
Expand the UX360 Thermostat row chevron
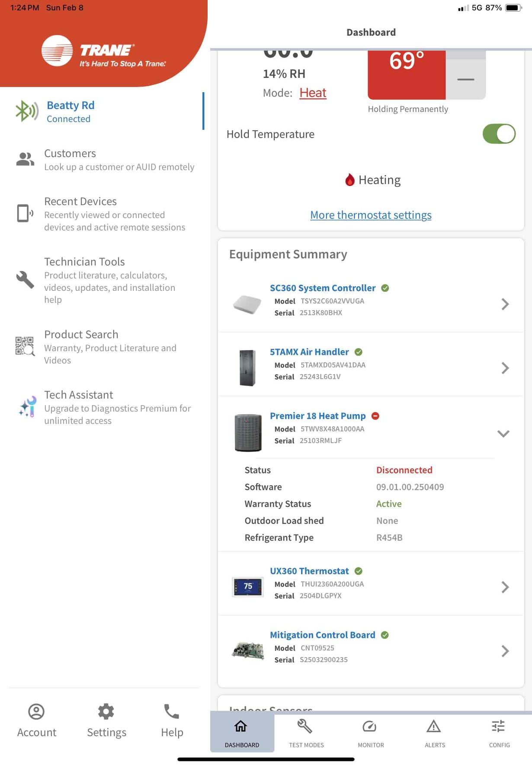(x=505, y=587)
